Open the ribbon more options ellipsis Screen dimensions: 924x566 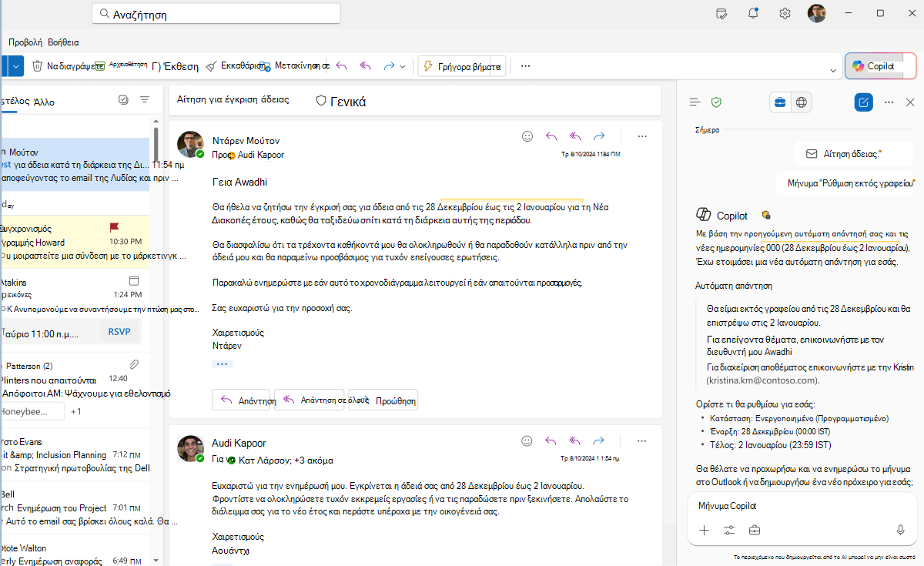pyautogui.click(x=526, y=66)
